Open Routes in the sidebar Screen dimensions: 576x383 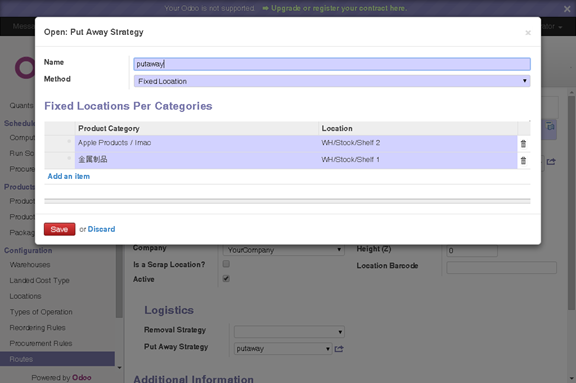57,359
